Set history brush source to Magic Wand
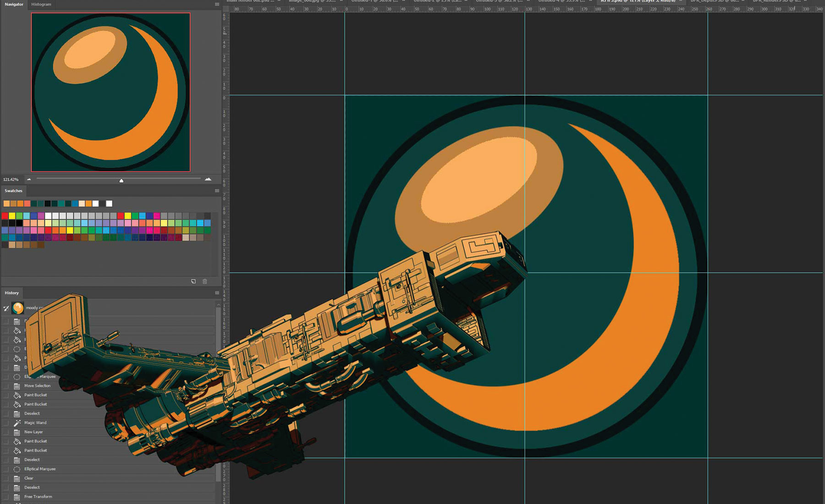 click(6, 423)
